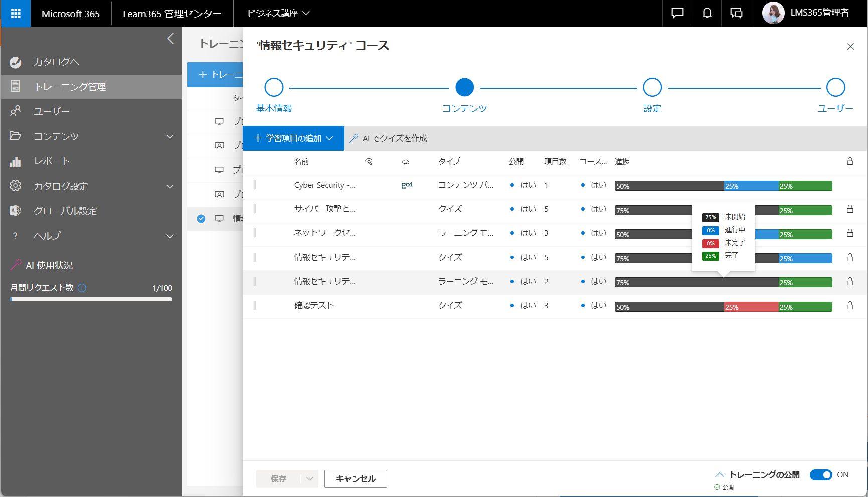
Task: Click the 進捗 column header
Action: tap(622, 161)
